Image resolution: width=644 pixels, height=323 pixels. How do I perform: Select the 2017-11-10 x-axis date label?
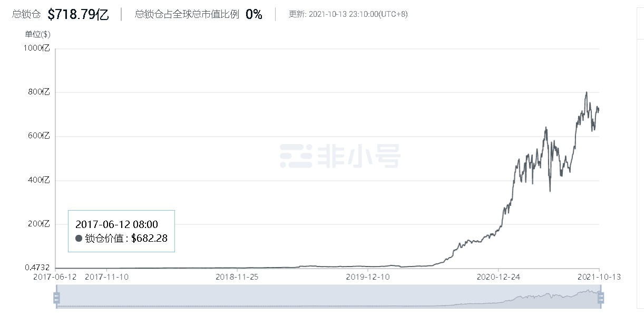pyautogui.click(x=106, y=277)
